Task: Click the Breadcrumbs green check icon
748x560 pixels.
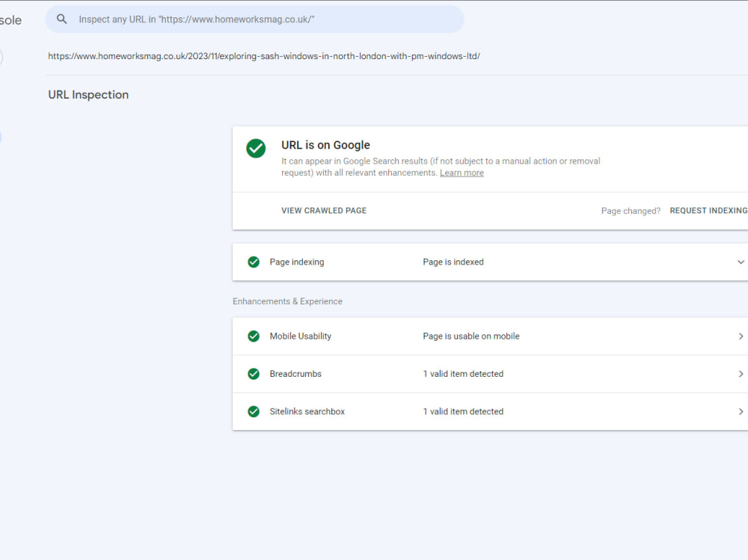Action: coord(254,374)
